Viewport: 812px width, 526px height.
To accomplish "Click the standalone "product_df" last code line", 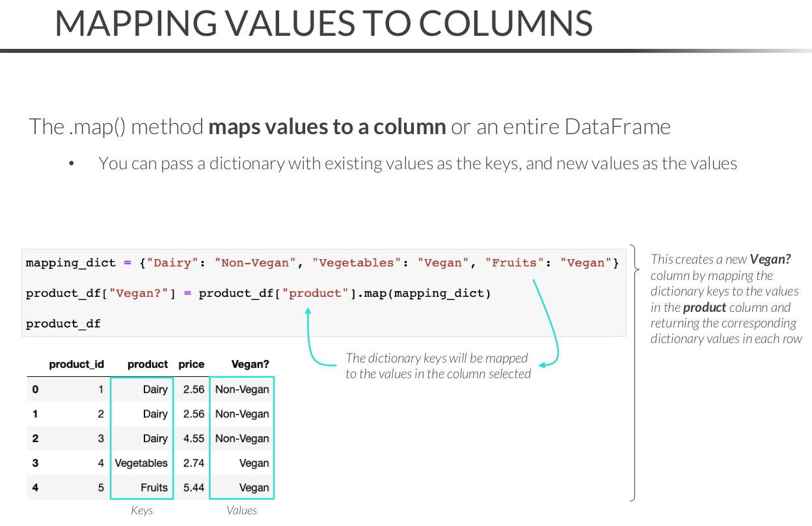I will coord(63,324).
